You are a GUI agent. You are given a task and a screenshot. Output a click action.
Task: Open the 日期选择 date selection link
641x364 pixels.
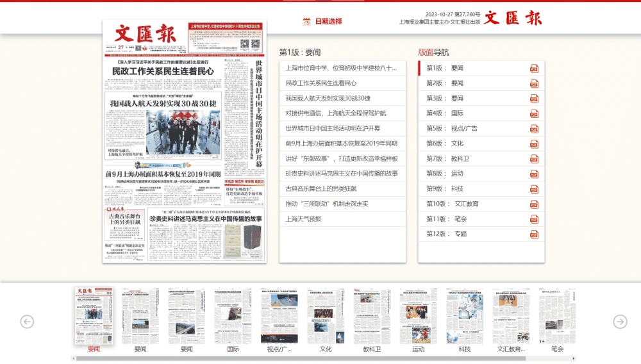pos(328,22)
